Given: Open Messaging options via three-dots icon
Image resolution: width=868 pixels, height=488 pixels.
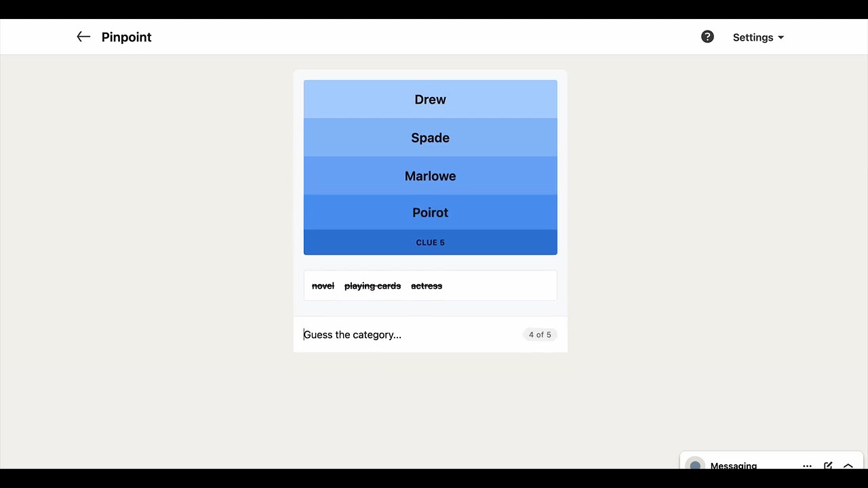Looking at the screenshot, I should [807, 466].
